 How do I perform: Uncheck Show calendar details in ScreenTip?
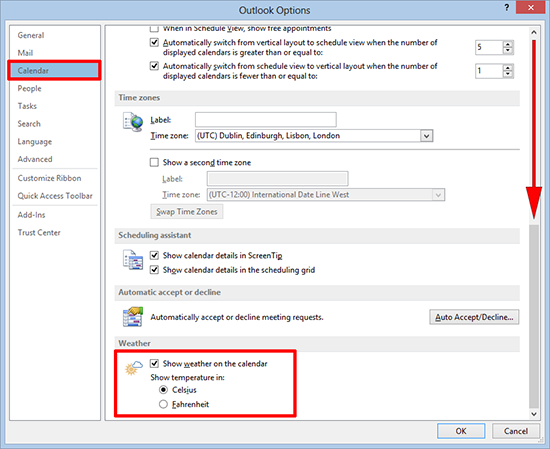(x=154, y=255)
